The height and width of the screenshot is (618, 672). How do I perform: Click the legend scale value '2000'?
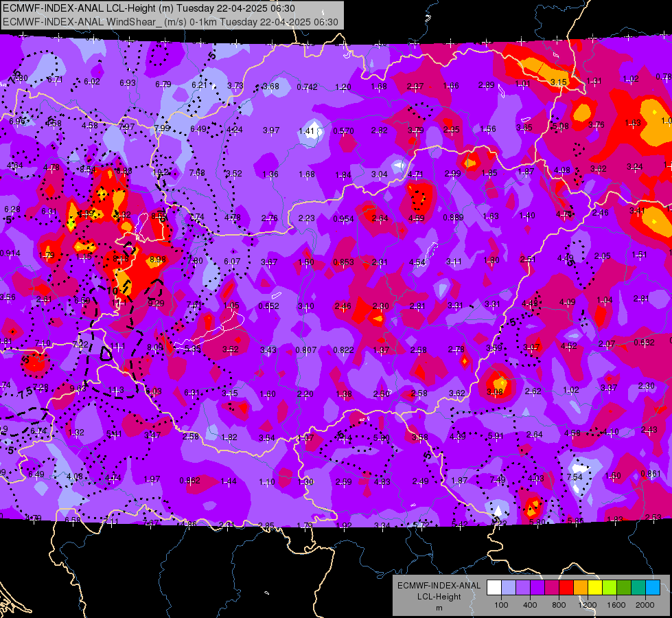click(645, 605)
